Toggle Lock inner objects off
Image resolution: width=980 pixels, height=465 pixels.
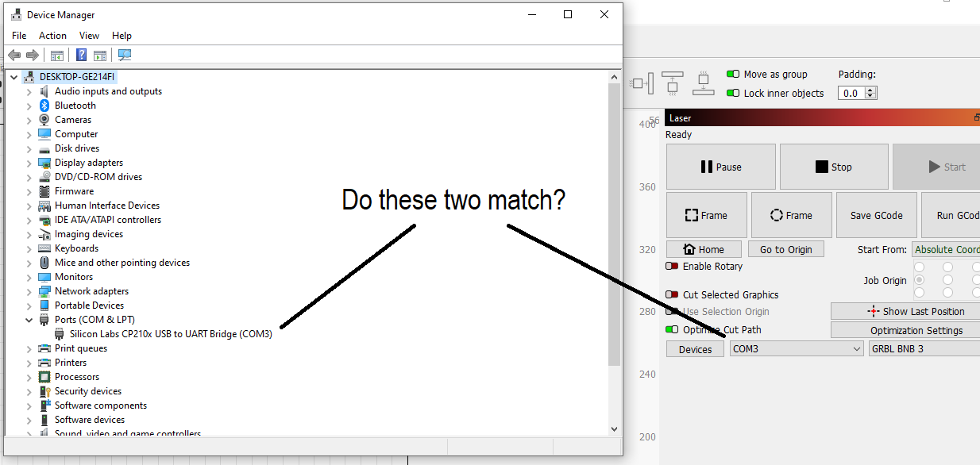tap(731, 93)
